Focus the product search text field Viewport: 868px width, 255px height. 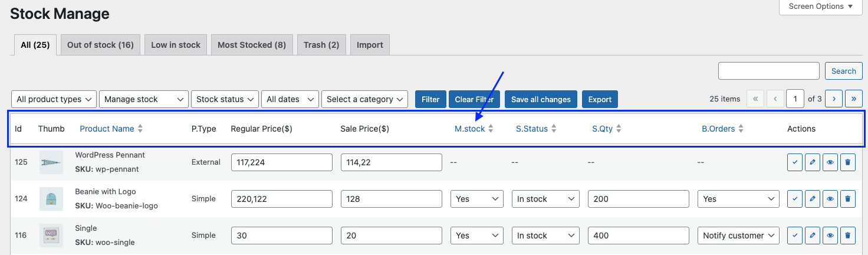point(769,71)
